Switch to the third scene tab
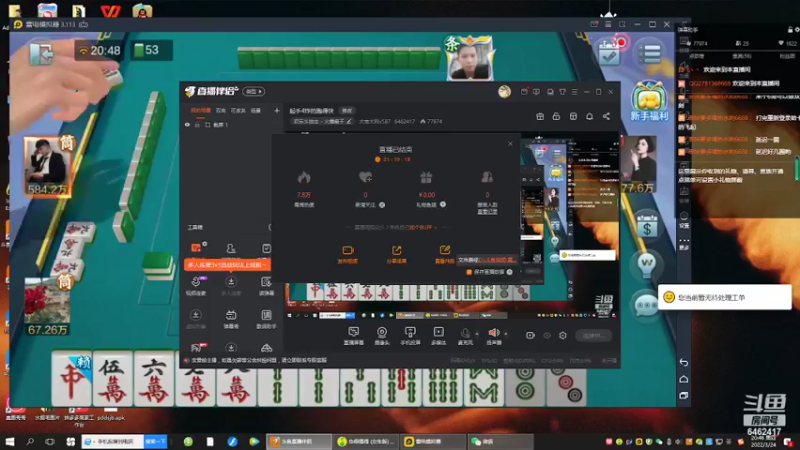This screenshot has height=450, width=800. (x=238, y=110)
